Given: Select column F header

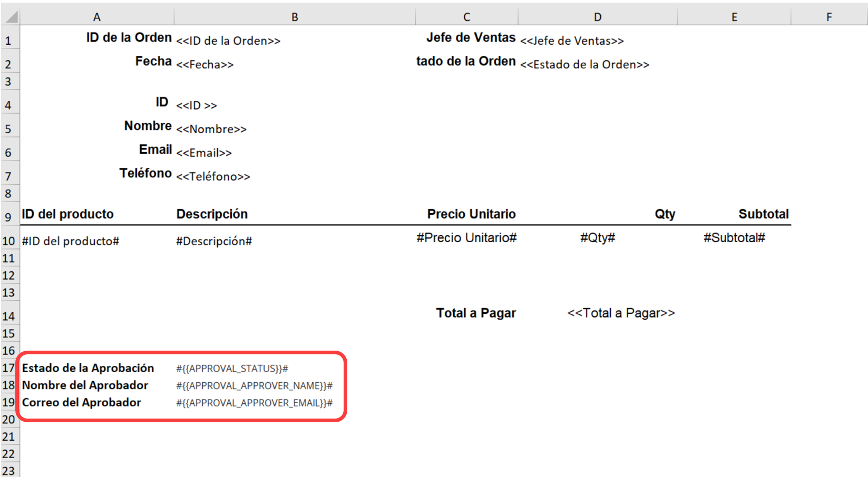Looking at the screenshot, I should [829, 17].
